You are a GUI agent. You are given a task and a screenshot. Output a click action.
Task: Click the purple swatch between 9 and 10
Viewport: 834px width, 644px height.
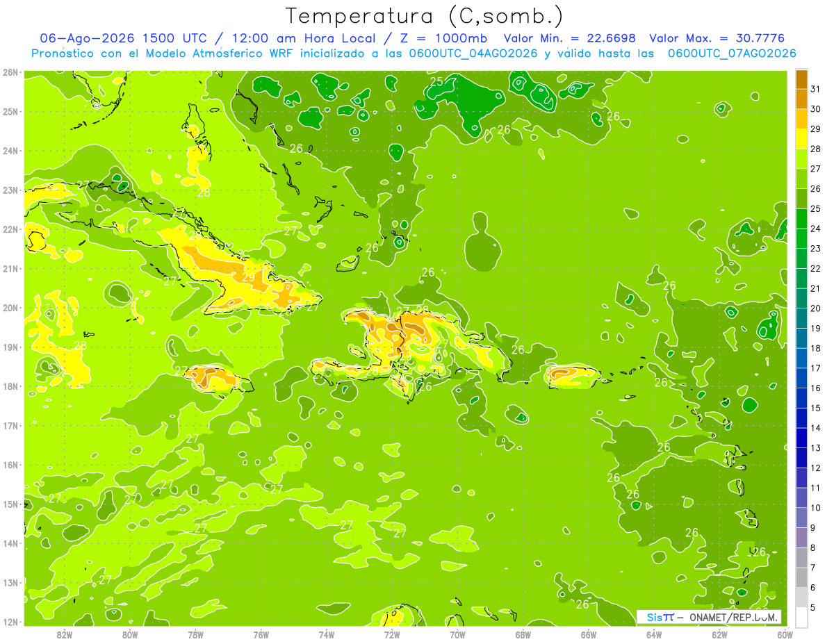801,518
